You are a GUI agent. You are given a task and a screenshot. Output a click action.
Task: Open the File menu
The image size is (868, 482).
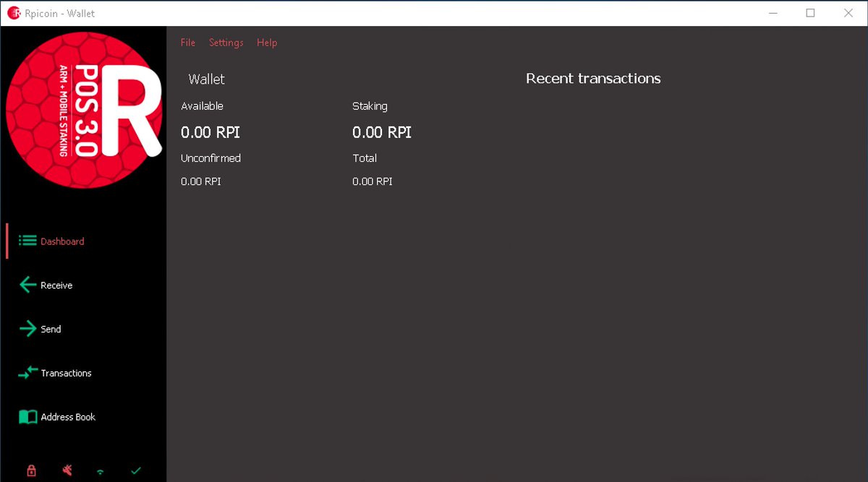188,43
